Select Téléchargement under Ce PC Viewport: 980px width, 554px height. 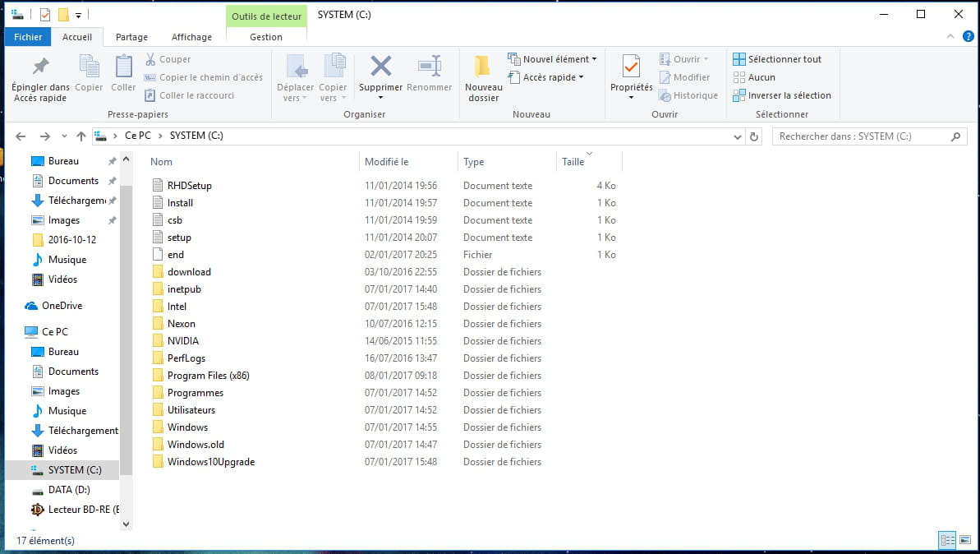pos(75,431)
